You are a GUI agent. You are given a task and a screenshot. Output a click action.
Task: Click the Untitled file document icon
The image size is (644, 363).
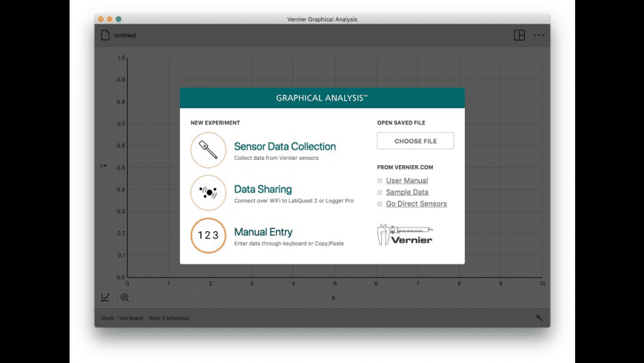coord(105,36)
